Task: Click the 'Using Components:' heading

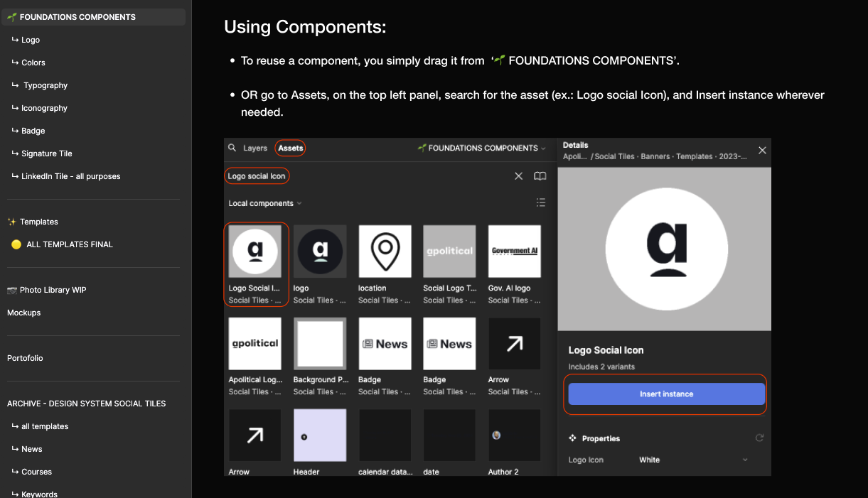Action: coord(305,27)
